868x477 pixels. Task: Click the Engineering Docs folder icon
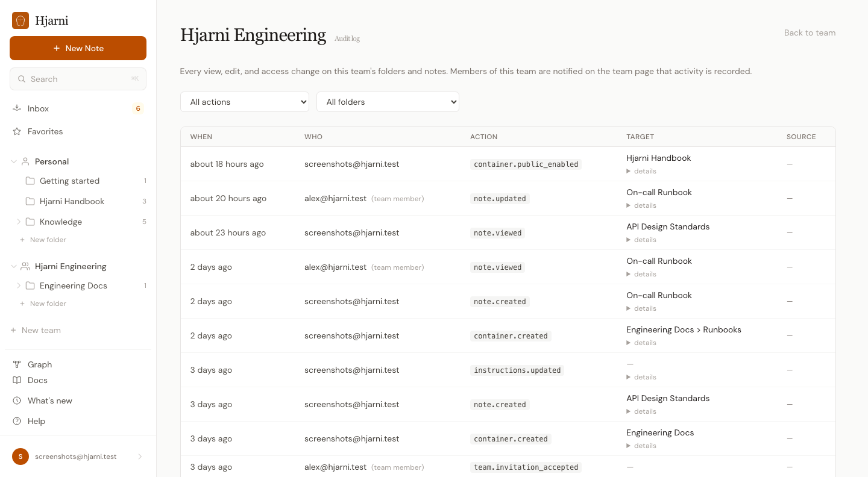point(30,285)
